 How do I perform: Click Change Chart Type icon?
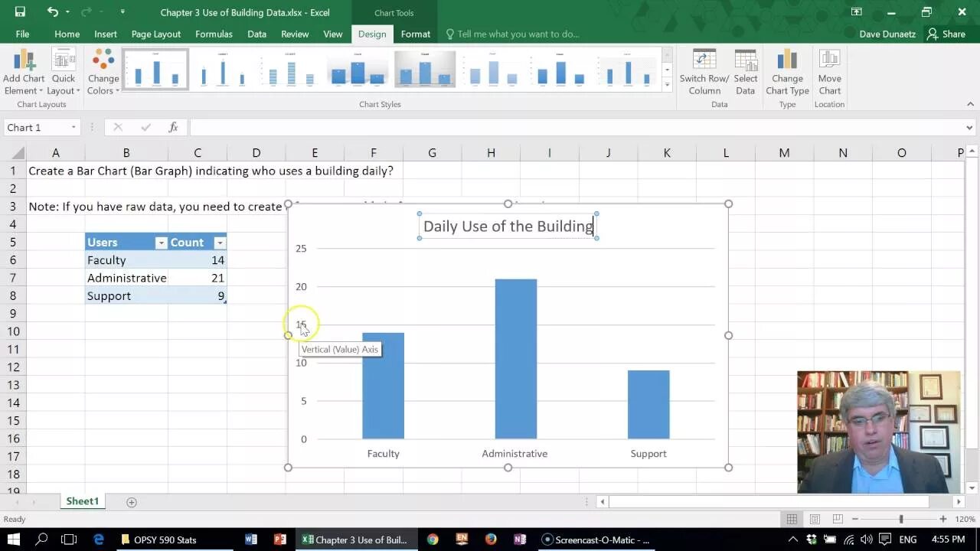click(x=788, y=73)
